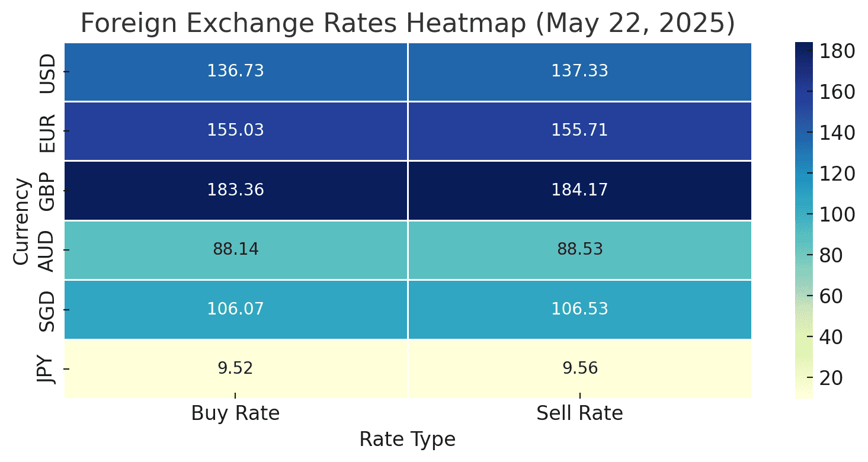Image resolution: width=868 pixels, height=462 pixels.
Task: Click the EUR Buy Rate value 155.03
Action: pyautogui.click(x=235, y=130)
